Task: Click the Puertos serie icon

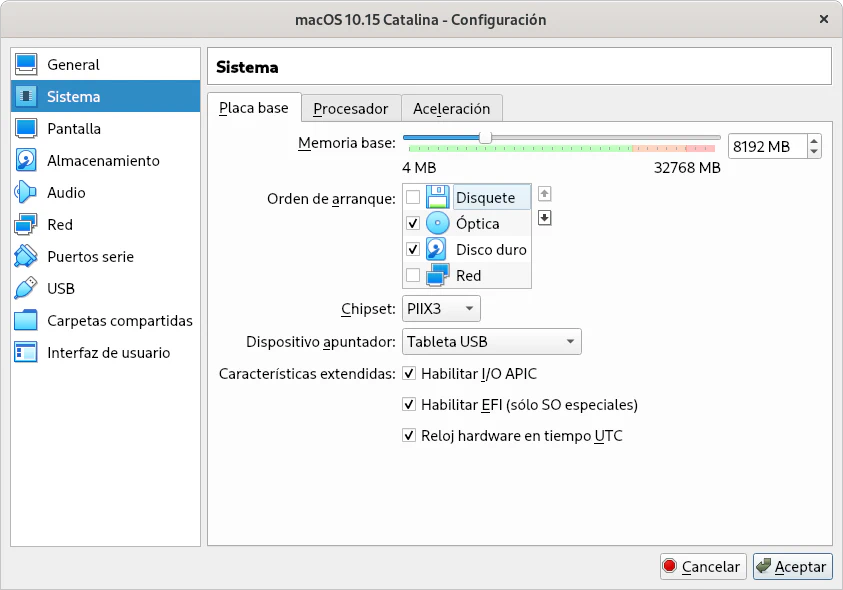Action: pos(27,256)
